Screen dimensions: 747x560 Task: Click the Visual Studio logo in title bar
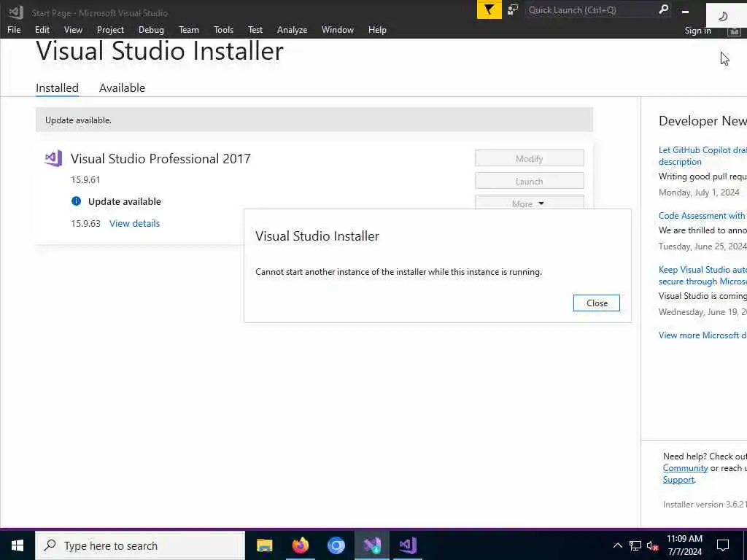pos(15,12)
